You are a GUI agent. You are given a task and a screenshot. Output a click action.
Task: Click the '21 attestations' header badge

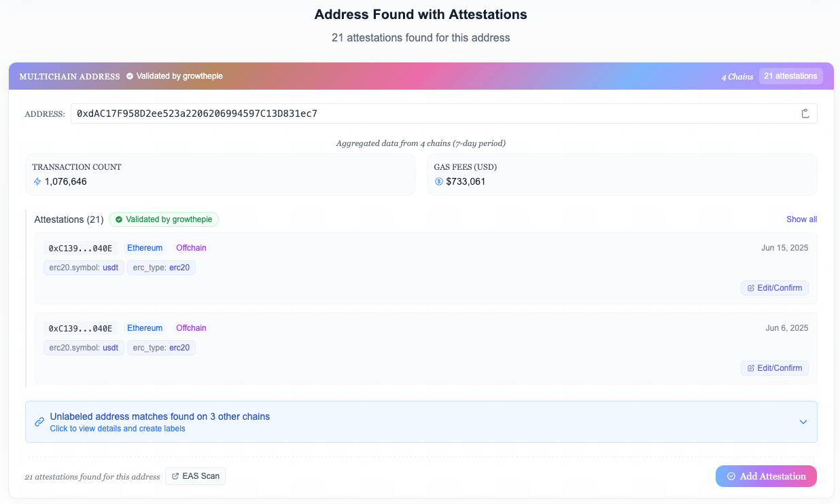point(790,76)
